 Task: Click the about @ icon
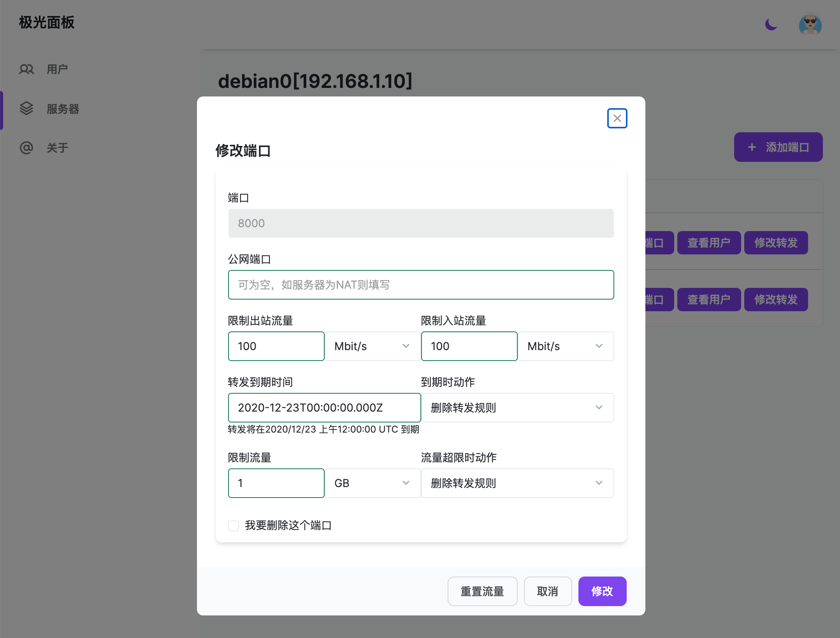pyautogui.click(x=26, y=148)
